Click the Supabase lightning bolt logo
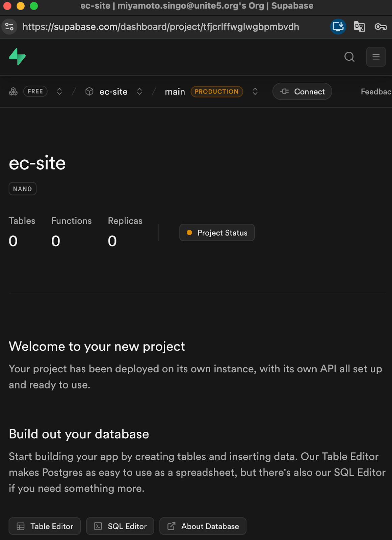Viewport: 392px width, 540px height. click(x=17, y=57)
